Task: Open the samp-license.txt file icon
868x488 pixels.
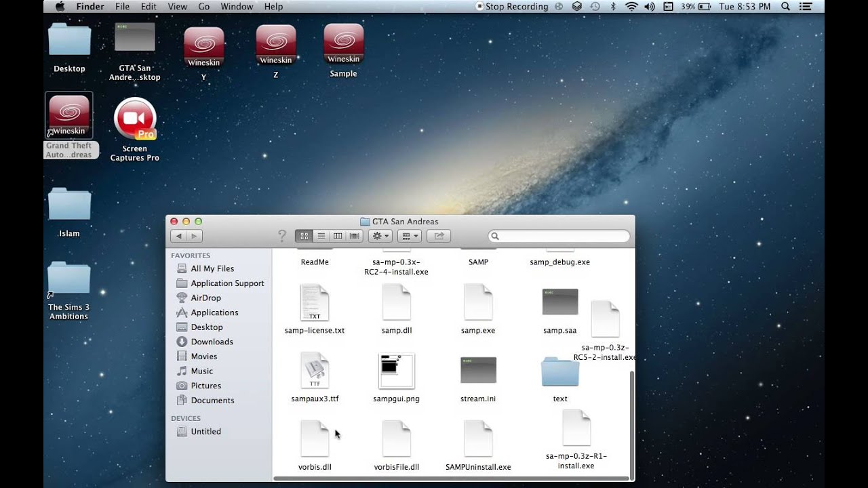Action: point(315,302)
